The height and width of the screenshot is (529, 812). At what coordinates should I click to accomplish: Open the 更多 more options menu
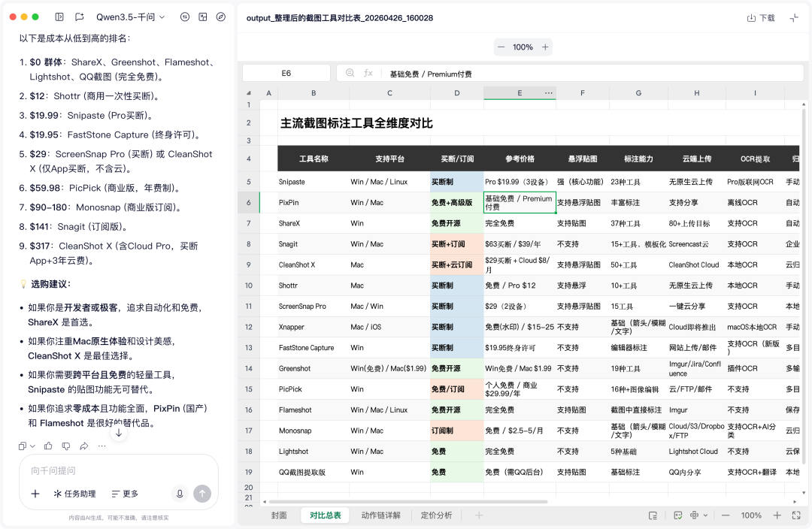125,494
